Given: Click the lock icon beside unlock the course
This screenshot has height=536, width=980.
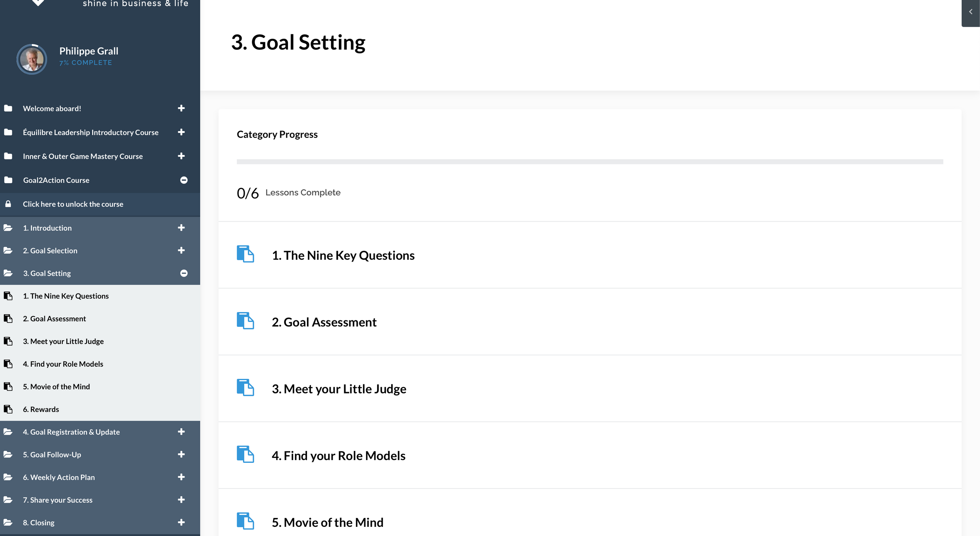Looking at the screenshot, I should point(8,204).
